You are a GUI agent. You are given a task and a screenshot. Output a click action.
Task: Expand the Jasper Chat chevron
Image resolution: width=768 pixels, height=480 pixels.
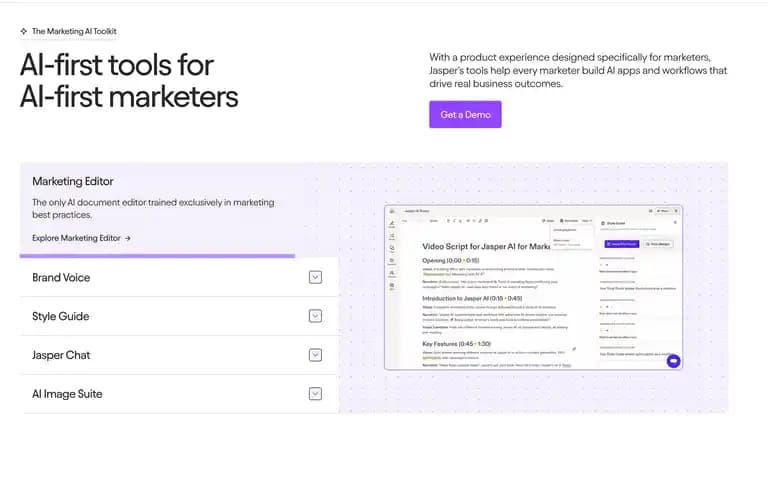coord(315,355)
